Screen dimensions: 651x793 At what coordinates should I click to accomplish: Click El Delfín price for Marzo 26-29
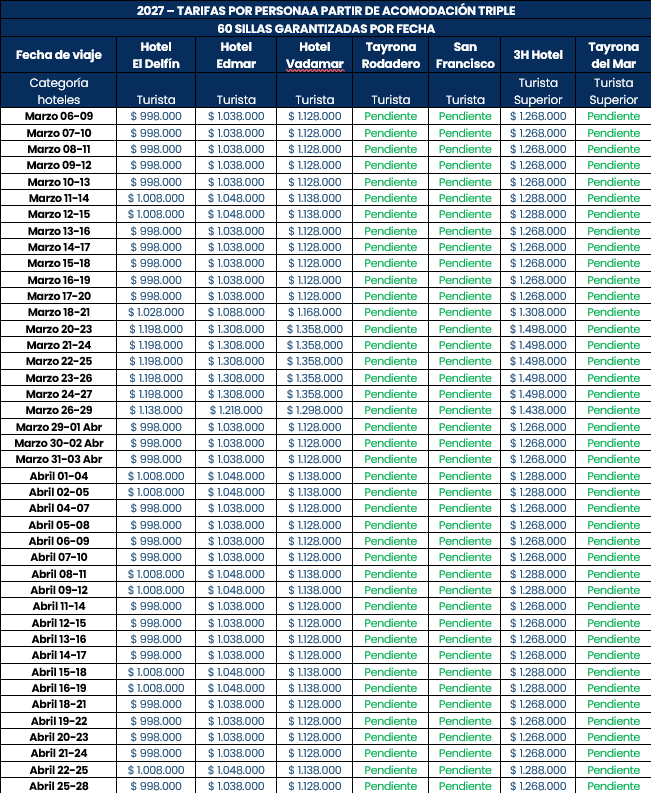click(156, 410)
